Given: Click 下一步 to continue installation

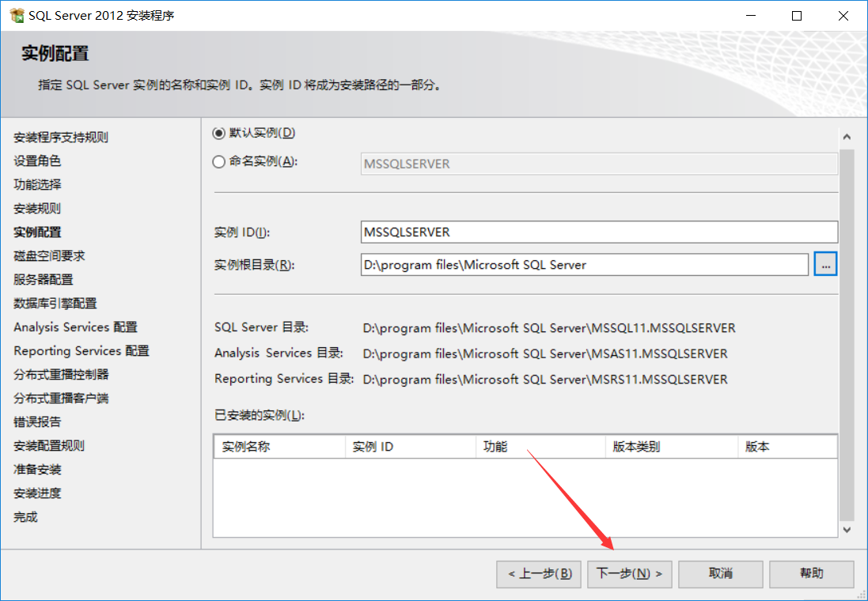Looking at the screenshot, I should click(629, 574).
